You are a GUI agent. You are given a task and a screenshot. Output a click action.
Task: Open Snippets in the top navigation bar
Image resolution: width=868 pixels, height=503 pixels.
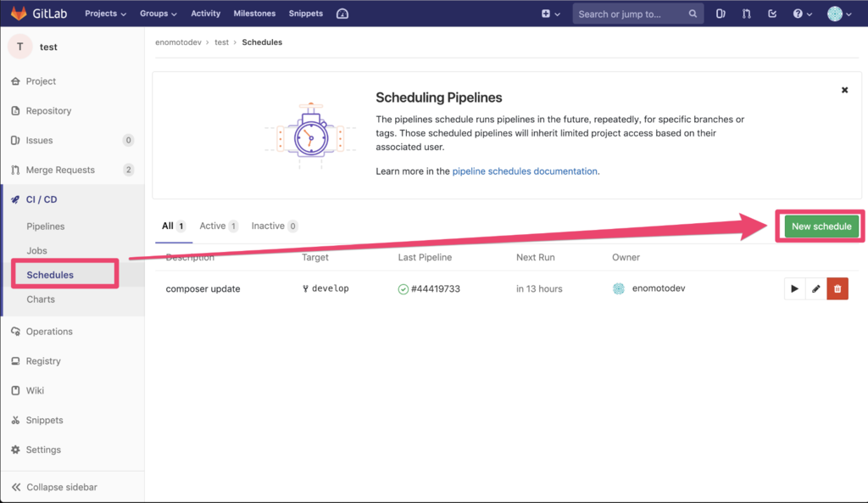(x=305, y=14)
